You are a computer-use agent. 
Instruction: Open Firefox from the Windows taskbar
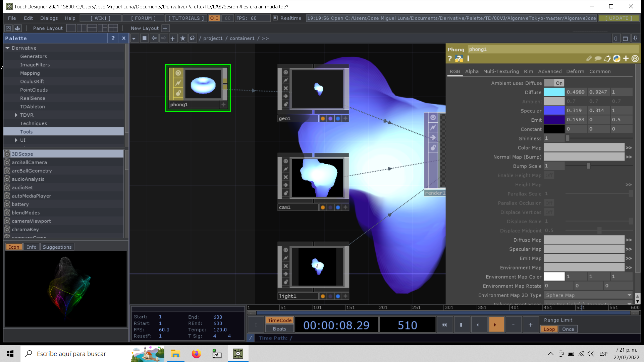(196, 354)
